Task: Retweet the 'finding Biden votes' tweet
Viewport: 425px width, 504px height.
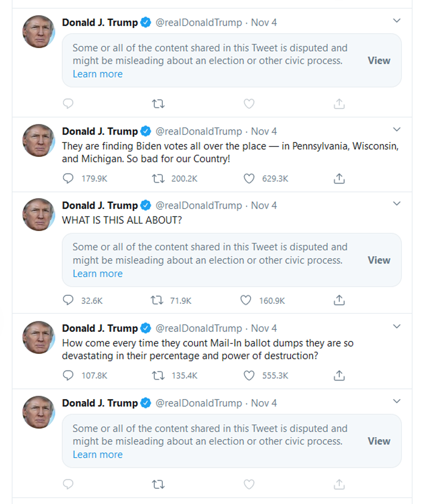Action: (x=158, y=179)
